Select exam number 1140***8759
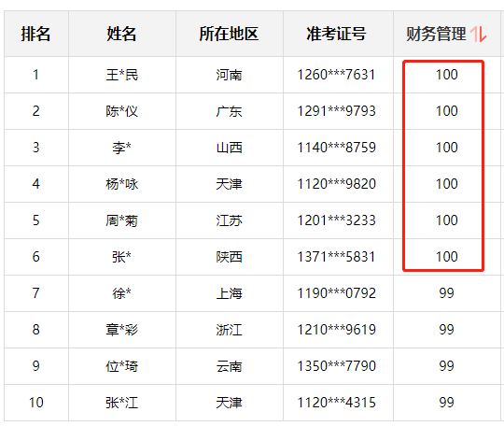 tap(337, 148)
